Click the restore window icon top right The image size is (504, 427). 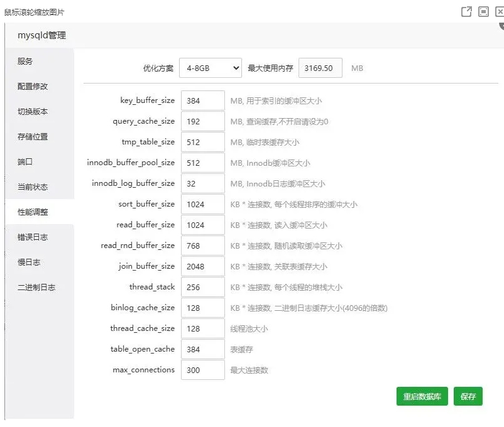[x=482, y=11]
